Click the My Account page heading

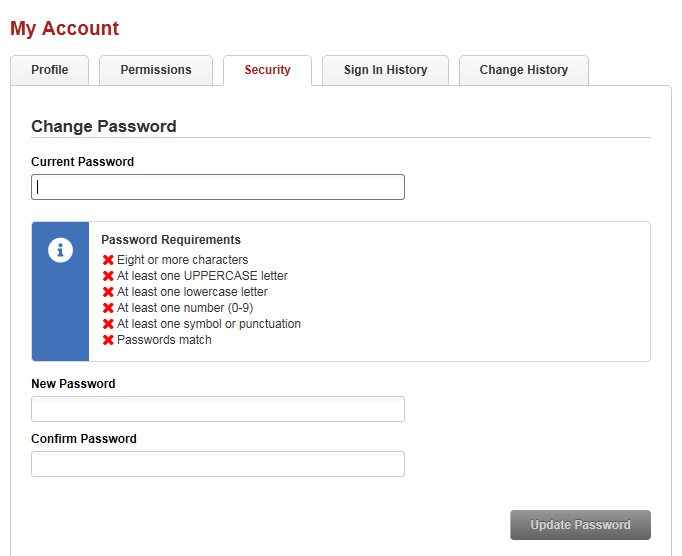[x=64, y=28]
